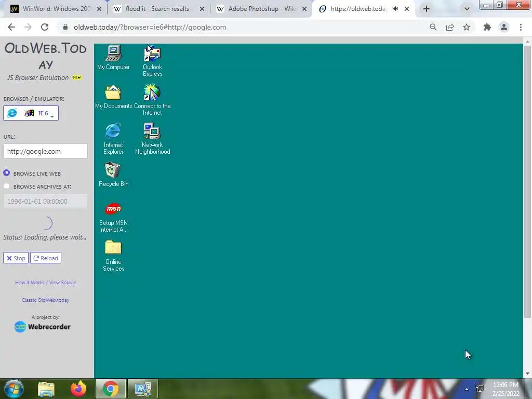
Task: Click the archive date field 1996-01-01
Action: pyautogui.click(x=46, y=201)
